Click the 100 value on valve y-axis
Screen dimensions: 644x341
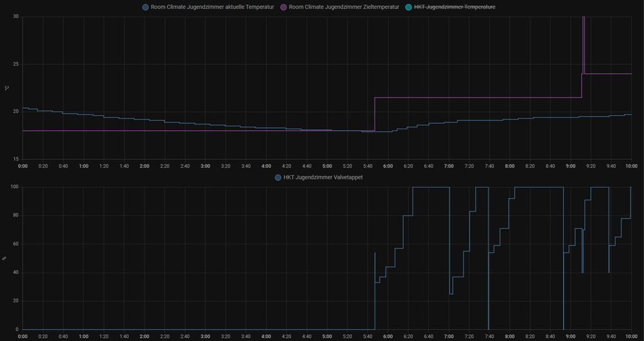pyautogui.click(x=14, y=187)
